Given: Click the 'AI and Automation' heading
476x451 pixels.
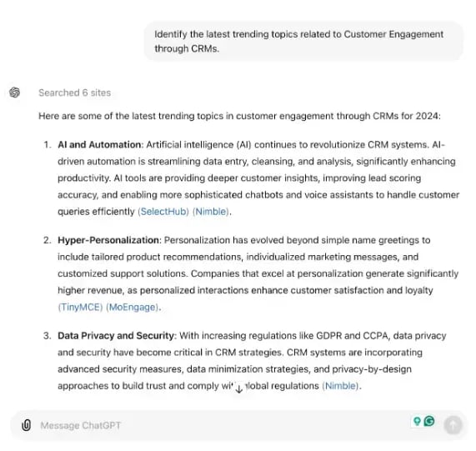Looking at the screenshot, I should click(x=99, y=144).
